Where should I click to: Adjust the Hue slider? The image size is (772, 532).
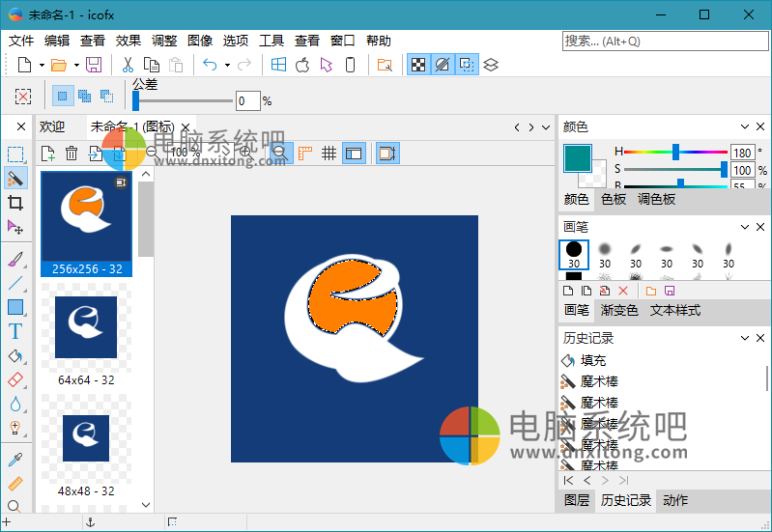(675, 153)
